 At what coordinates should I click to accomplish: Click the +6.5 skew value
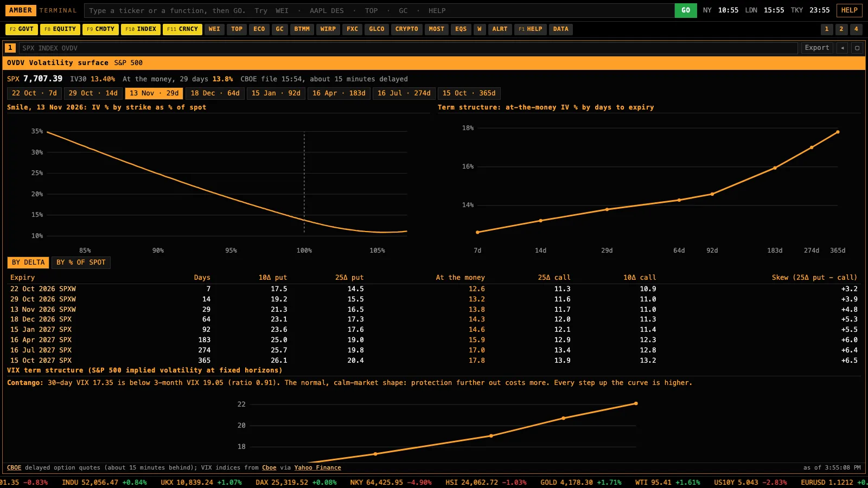point(850,361)
